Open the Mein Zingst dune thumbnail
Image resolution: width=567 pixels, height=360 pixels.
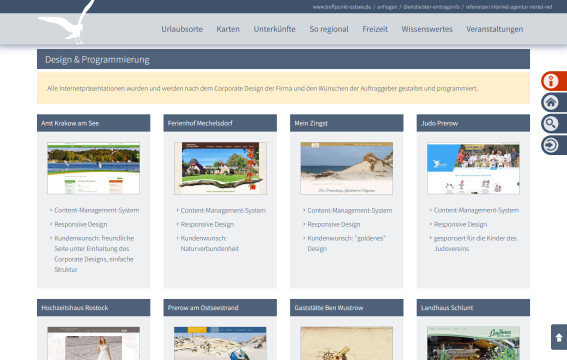346,168
